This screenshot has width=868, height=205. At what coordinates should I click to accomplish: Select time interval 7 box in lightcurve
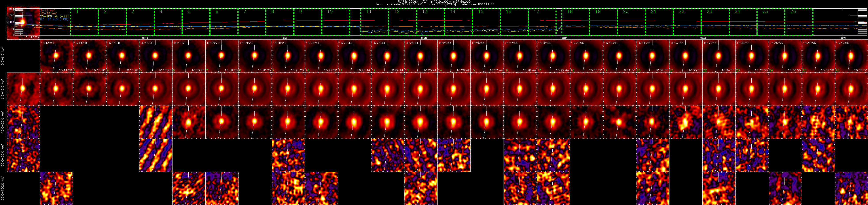coord(252,22)
